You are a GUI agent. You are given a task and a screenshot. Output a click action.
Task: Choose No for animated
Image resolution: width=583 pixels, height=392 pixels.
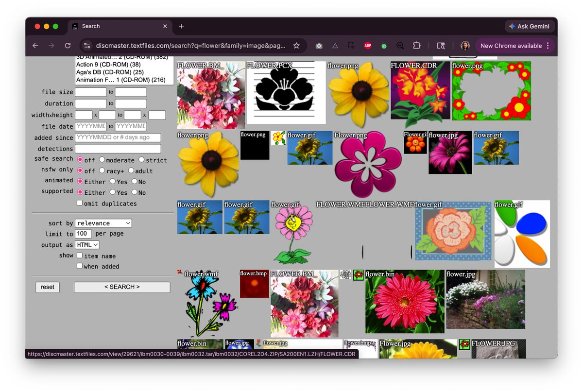[x=134, y=181]
